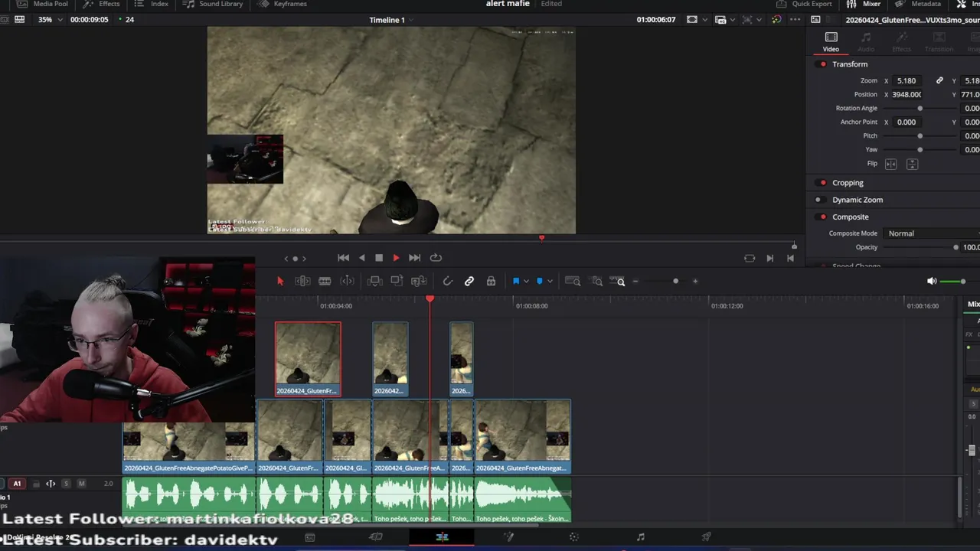Open the Timeline 1 name dropdown
Image resolution: width=980 pixels, height=551 pixels.
[391, 20]
